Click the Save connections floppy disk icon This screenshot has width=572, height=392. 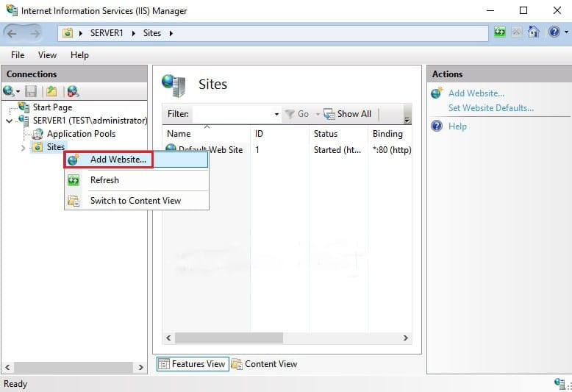(31, 91)
